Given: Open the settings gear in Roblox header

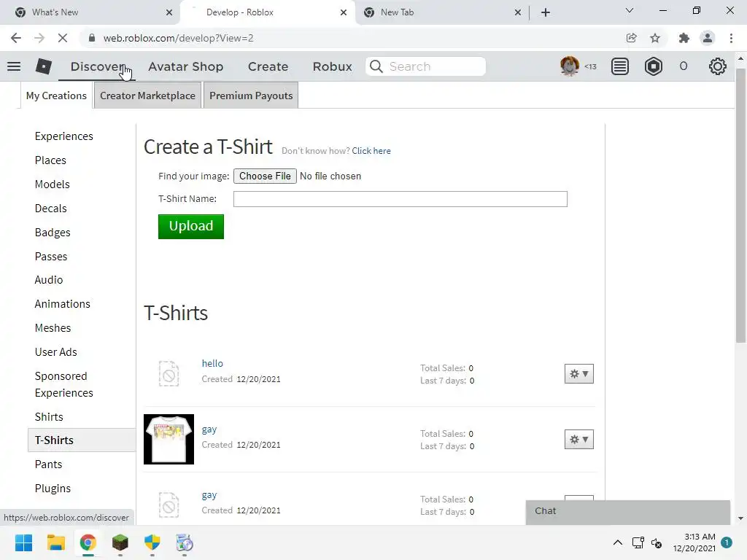Looking at the screenshot, I should pyautogui.click(x=718, y=66).
